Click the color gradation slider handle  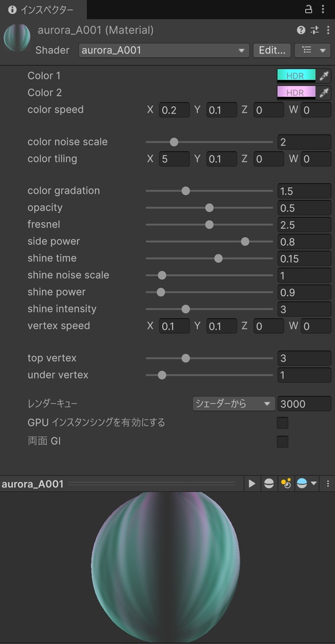(186, 191)
